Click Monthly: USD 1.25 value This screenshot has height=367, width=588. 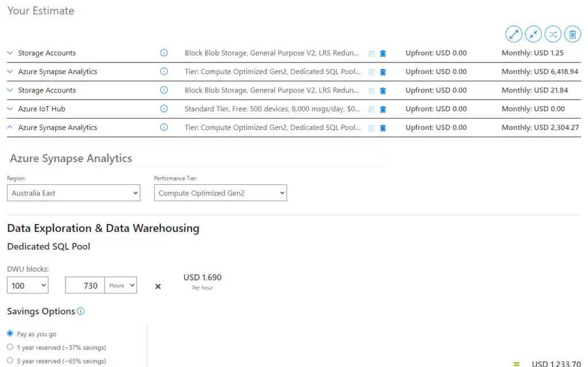coord(532,53)
